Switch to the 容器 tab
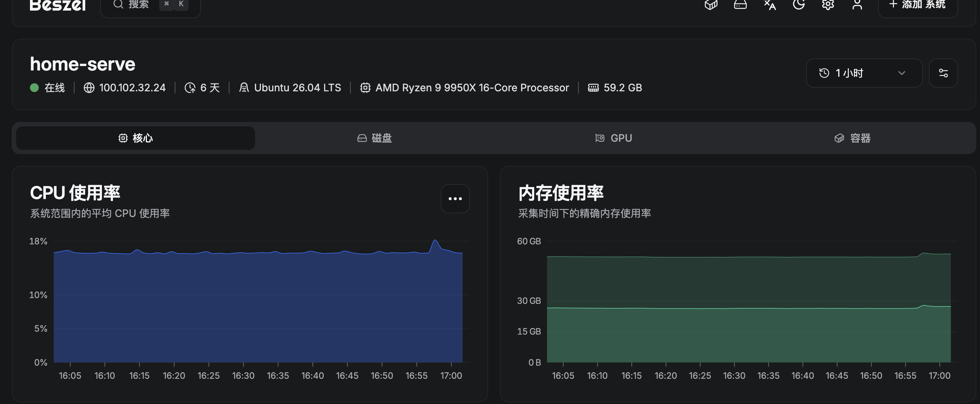This screenshot has height=404, width=980. [852, 138]
